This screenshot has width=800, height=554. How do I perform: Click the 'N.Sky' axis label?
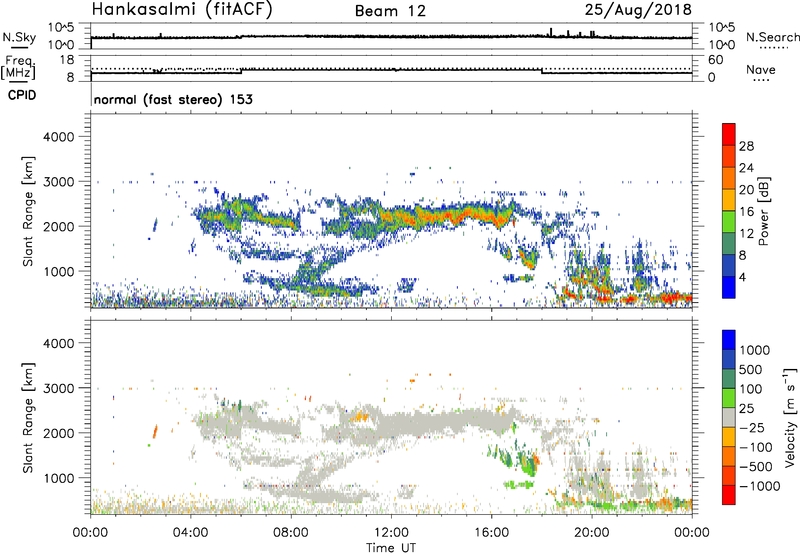tap(19, 37)
